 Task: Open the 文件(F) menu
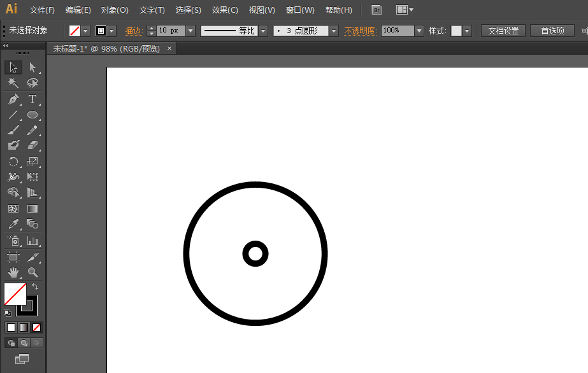[42, 10]
